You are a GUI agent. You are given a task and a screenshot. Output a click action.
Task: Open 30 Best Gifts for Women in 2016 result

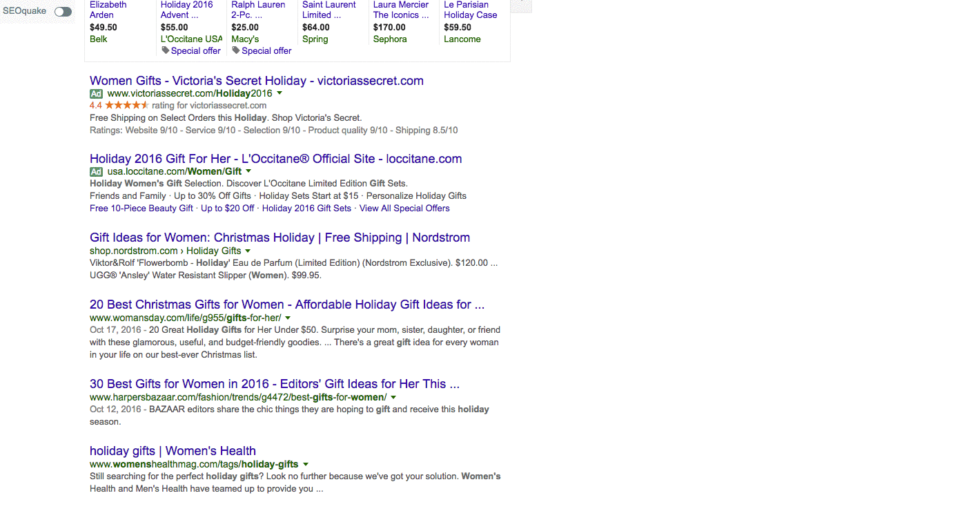[x=275, y=384]
